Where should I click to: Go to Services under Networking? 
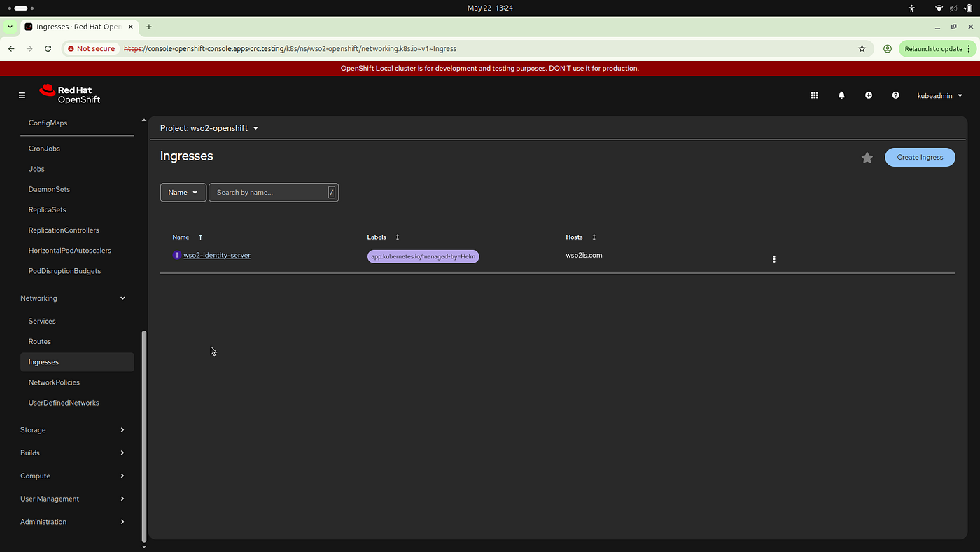42,321
